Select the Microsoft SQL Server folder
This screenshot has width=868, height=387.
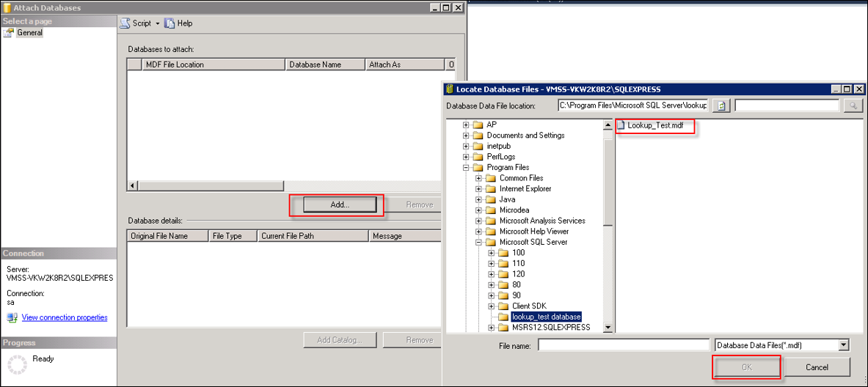tap(533, 242)
